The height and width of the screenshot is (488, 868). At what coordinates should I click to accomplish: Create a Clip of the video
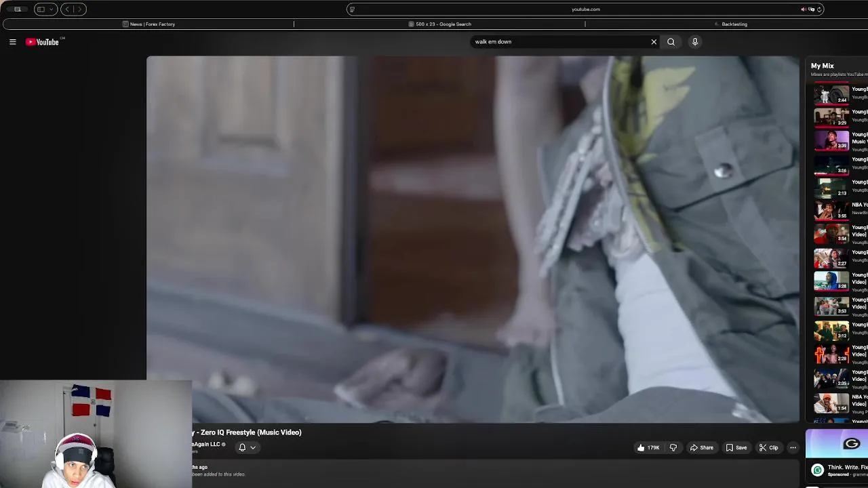tap(769, 448)
